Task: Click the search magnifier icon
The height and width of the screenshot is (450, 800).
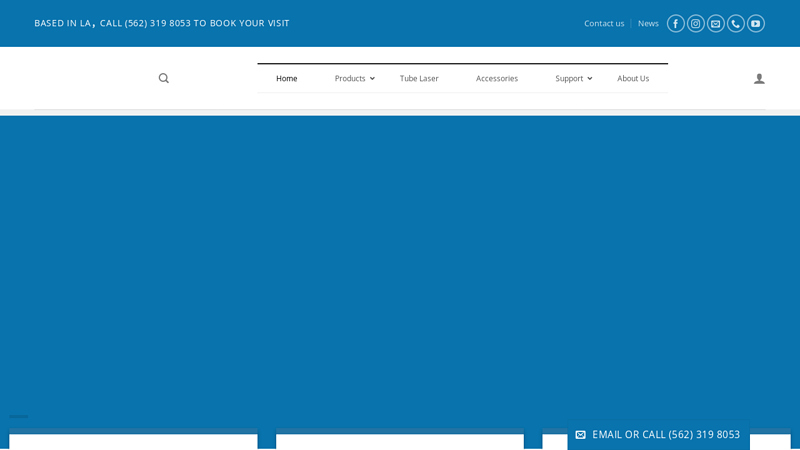Action: 163,78
